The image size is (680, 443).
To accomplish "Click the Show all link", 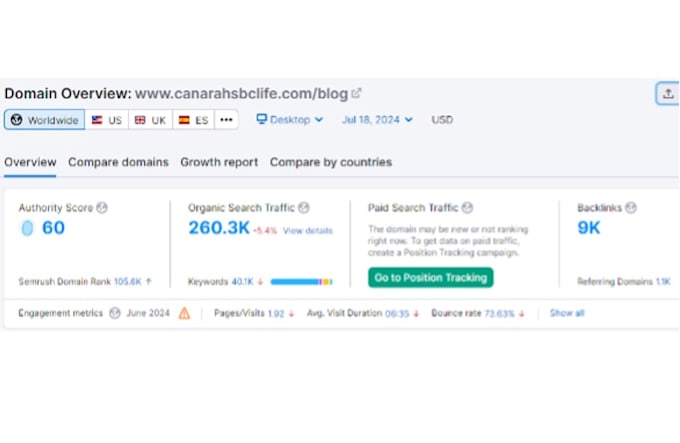I will (567, 313).
